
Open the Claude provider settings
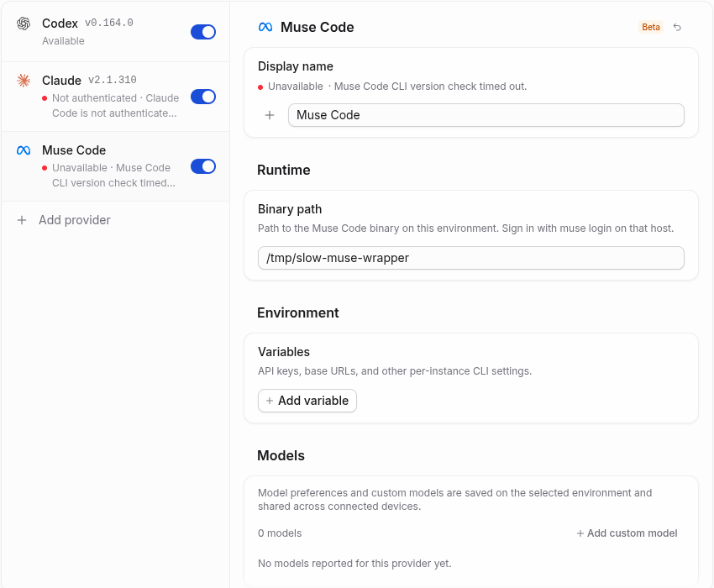click(116, 97)
